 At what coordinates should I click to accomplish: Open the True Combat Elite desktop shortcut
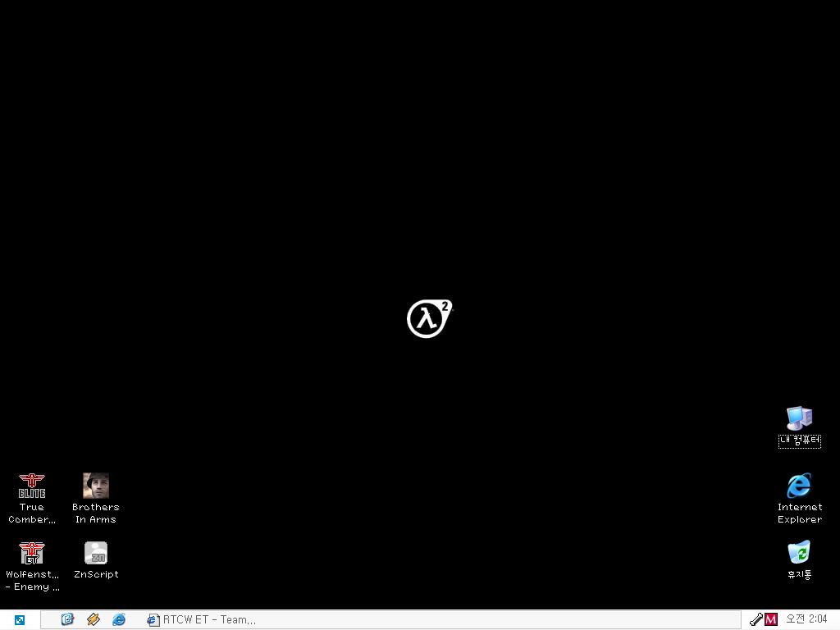[x=32, y=486]
